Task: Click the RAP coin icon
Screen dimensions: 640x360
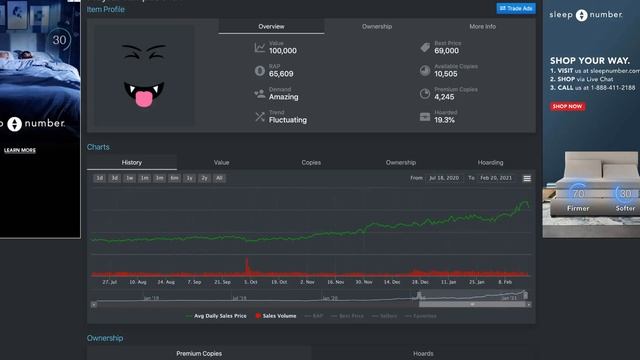Action: 260,71
